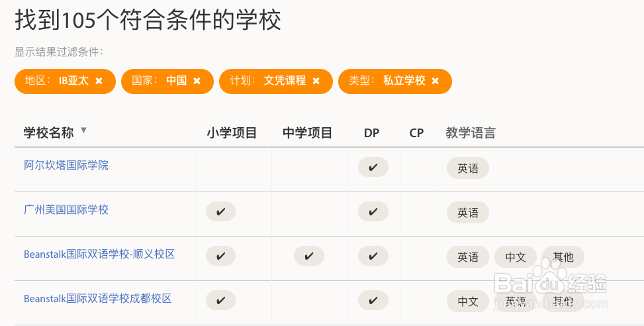The width and height of the screenshot is (644, 326).
Task: Remove the 地区: IB亚太 filter tag
Action: pos(99,81)
